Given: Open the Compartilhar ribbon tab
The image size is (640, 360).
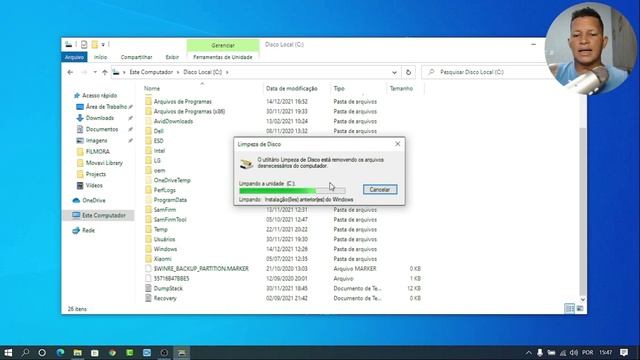Looking at the screenshot, I should [x=136, y=57].
